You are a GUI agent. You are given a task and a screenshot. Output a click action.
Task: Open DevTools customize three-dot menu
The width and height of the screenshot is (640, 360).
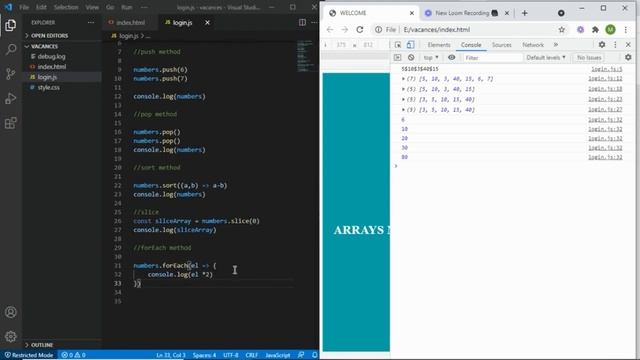(x=615, y=44)
